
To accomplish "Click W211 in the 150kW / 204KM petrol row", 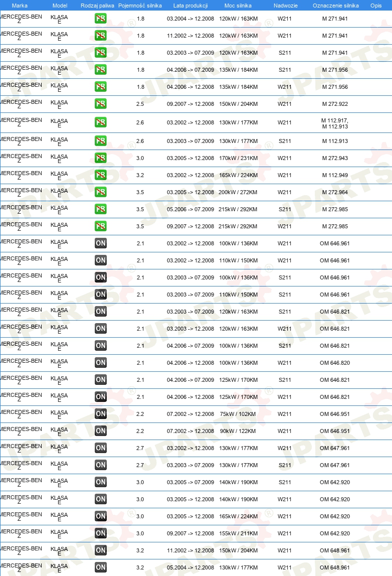I will (x=284, y=104).
